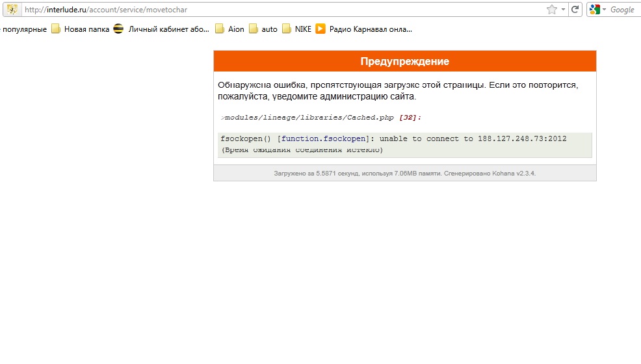
Task: Click the orange play icon for Радио Карнавал
Action: (320, 29)
